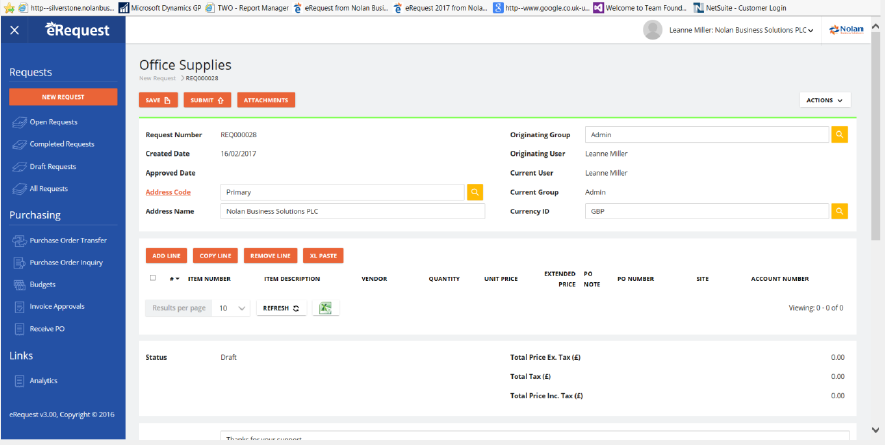Go to Receive PO in the sidebar
This screenshot has height=447, width=886.
pyautogui.click(x=46, y=328)
